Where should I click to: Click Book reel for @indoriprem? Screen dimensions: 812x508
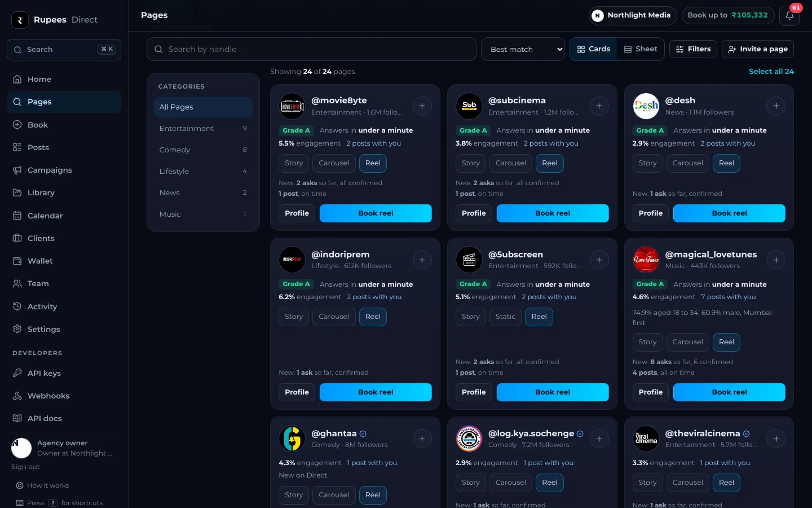click(x=376, y=392)
